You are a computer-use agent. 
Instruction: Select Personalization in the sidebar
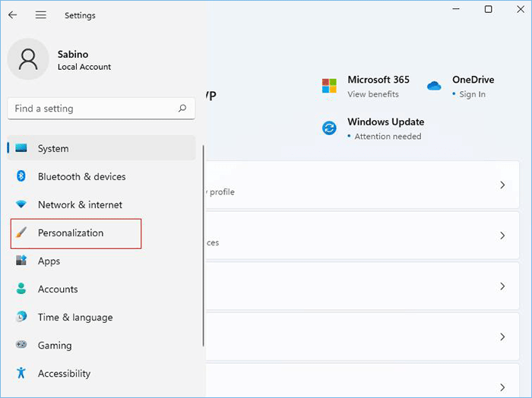tap(71, 233)
